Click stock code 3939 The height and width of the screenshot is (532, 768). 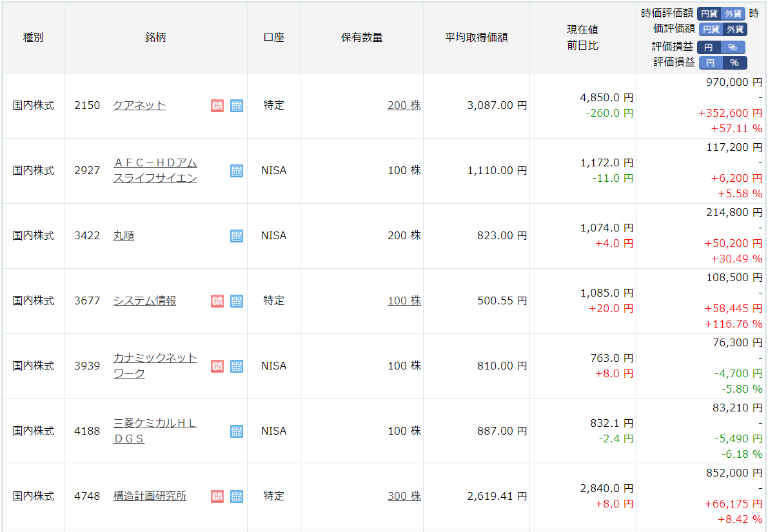pos(86,366)
